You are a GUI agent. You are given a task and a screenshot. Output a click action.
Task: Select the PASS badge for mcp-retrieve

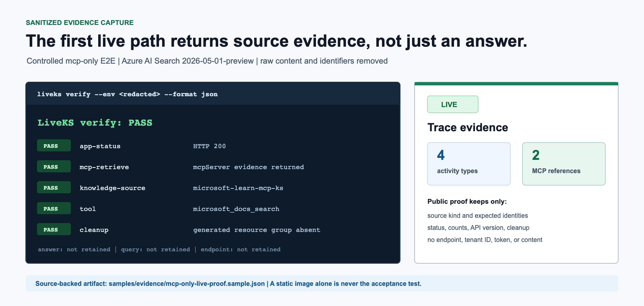pyautogui.click(x=54, y=167)
